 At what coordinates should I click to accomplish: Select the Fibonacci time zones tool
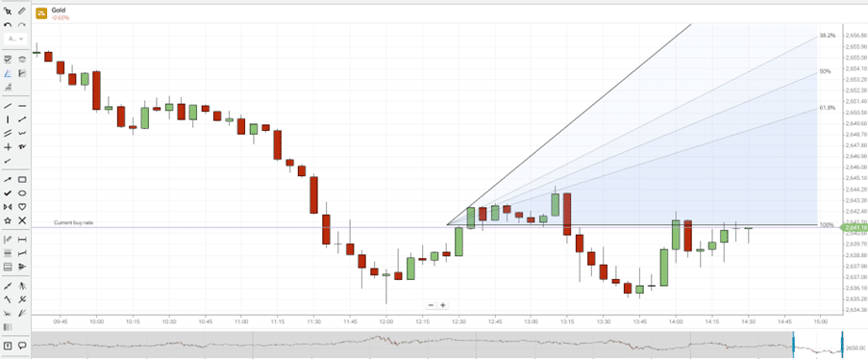[x=22, y=73]
